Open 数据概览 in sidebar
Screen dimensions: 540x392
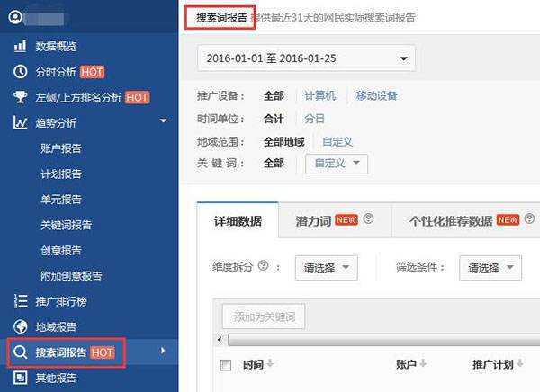[56, 46]
